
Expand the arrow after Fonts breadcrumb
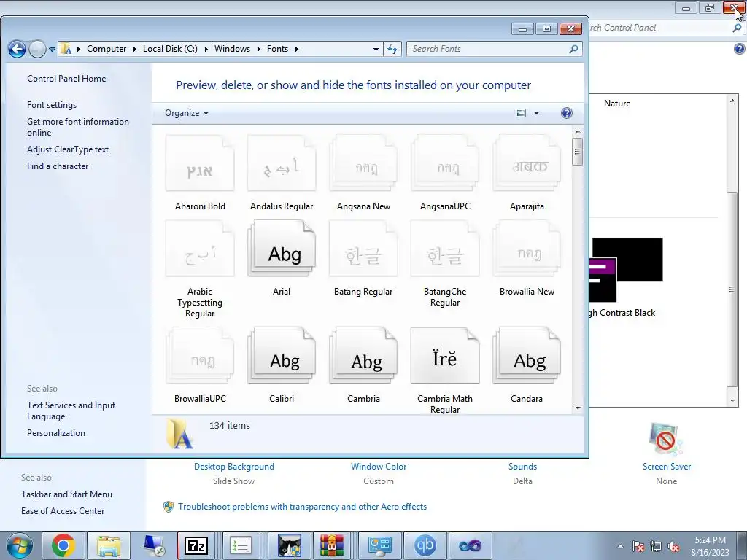tap(296, 49)
